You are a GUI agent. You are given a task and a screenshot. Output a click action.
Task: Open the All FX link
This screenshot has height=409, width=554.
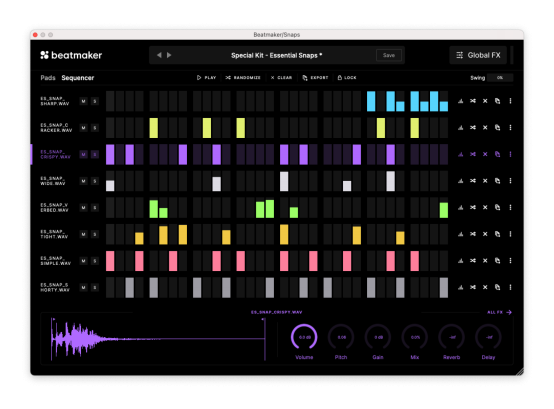499,312
